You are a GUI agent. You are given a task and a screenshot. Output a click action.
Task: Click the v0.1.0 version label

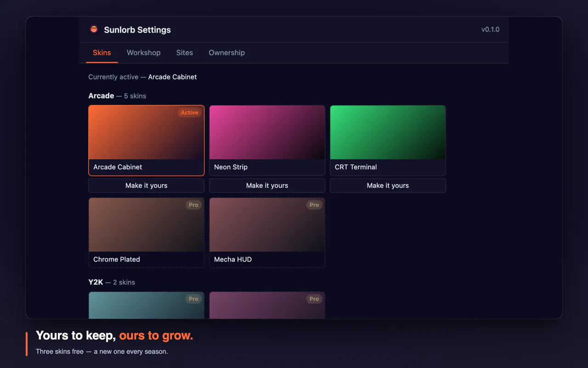pyautogui.click(x=491, y=29)
